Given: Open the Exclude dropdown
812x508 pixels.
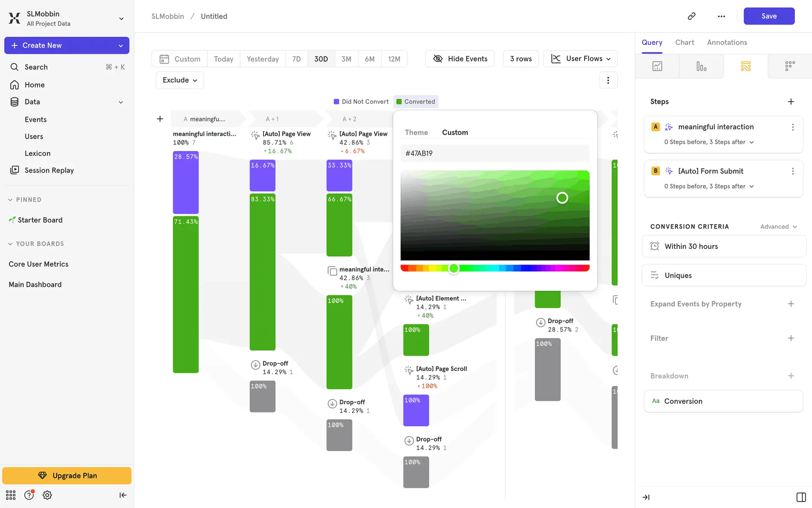Looking at the screenshot, I should click(180, 80).
